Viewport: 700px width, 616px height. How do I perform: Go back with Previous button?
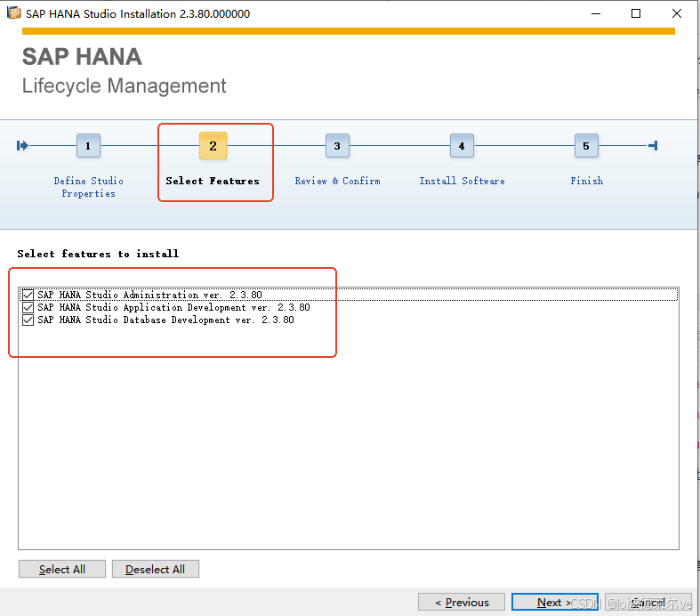coord(462,602)
